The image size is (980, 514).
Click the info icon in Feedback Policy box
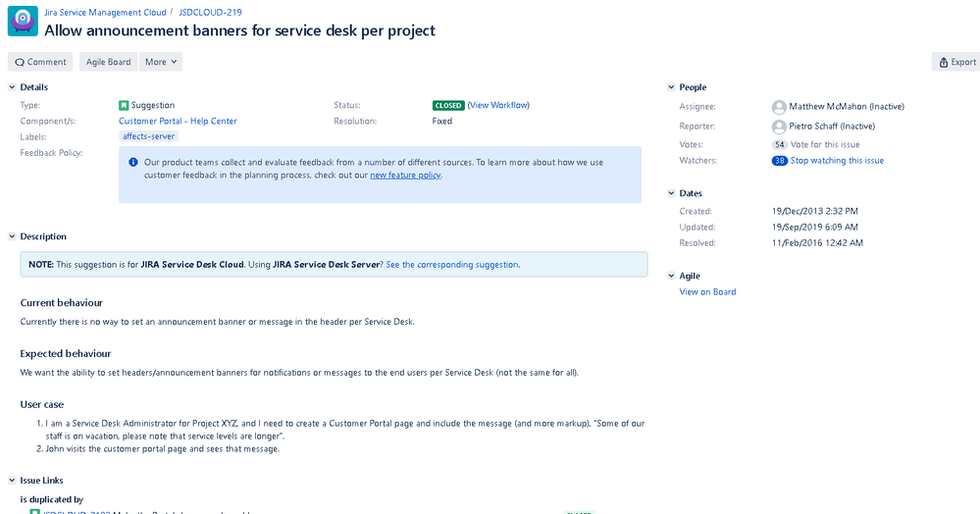pyautogui.click(x=133, y=163)
